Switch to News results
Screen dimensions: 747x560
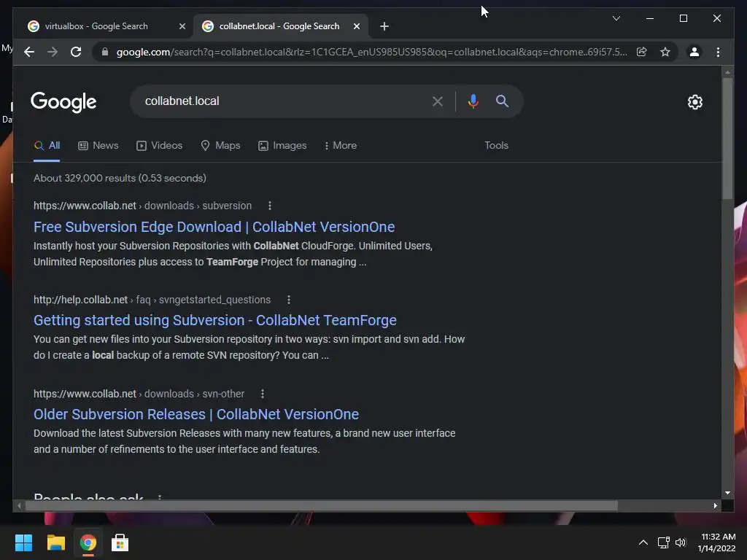[98, 146]
